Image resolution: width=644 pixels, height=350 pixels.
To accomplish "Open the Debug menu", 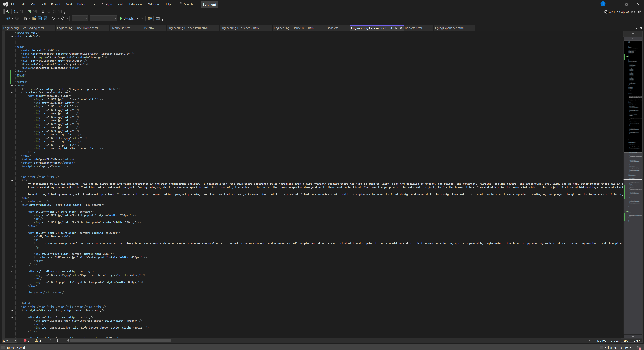I will [82, 4].
